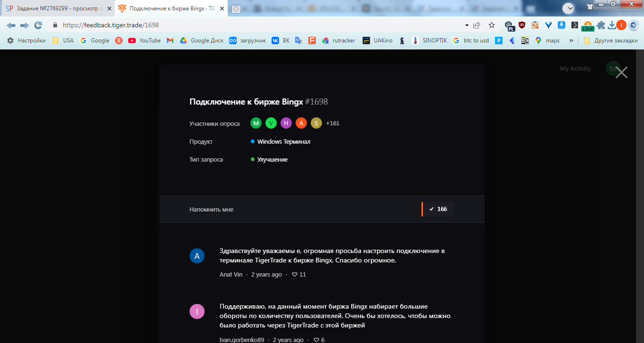Like Ivan.gorbenko89's comment with heart 6
Screen dimensions: 644x343
[319, 340]
